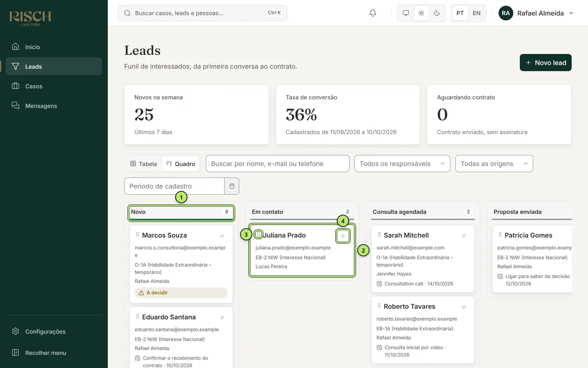Open Casos in sidebar
This screenshot has width=588, height=368.
tap(54, 86)
